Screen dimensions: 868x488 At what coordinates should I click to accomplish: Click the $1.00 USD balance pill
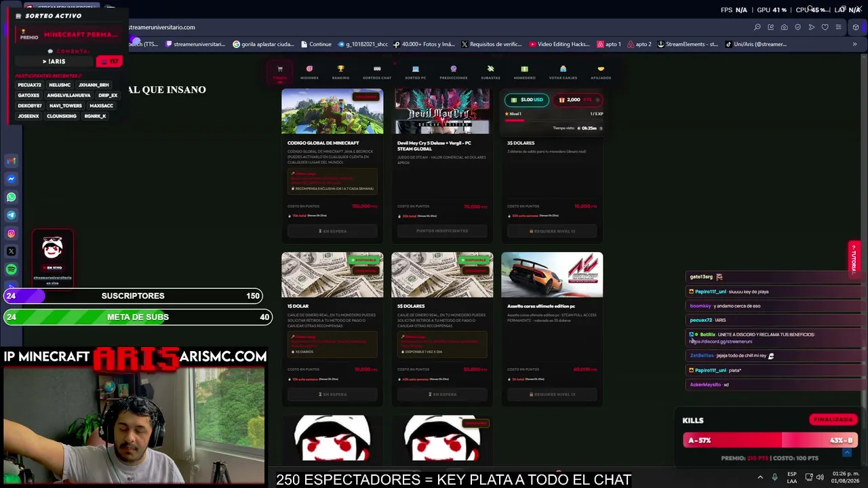(527, 100)
